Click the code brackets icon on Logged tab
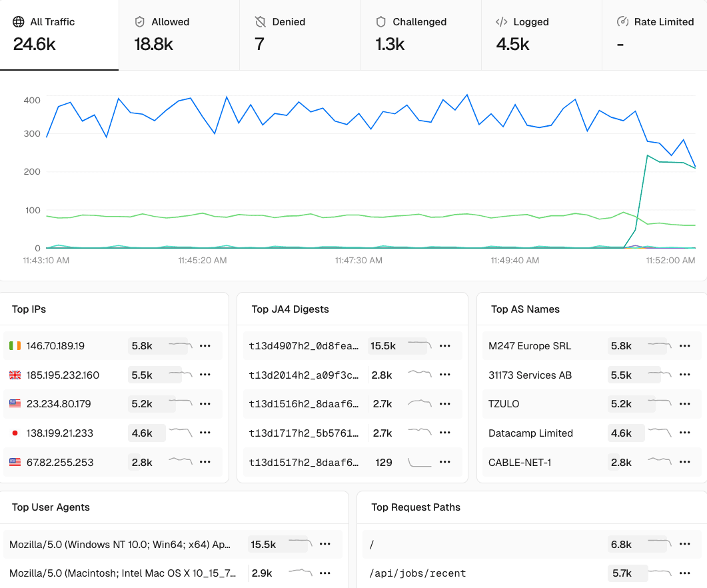 [x=501, y=21]
